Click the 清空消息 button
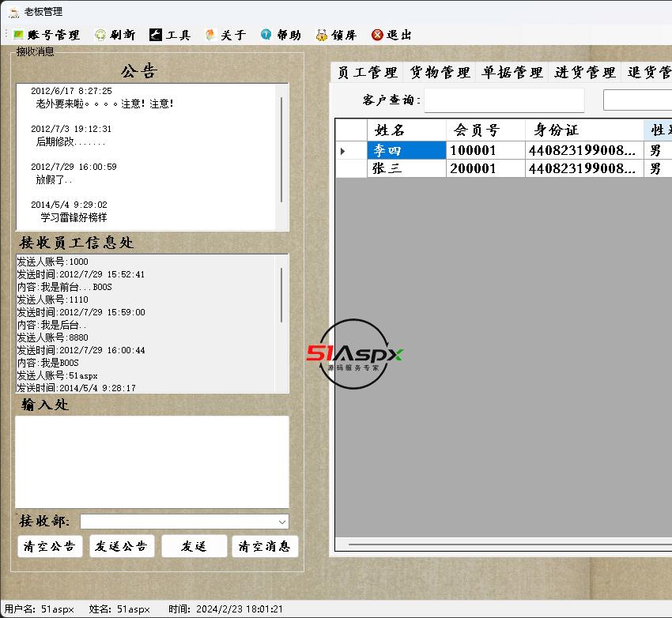The width and height of the screenshot is (672, 618). coord(265,546)
